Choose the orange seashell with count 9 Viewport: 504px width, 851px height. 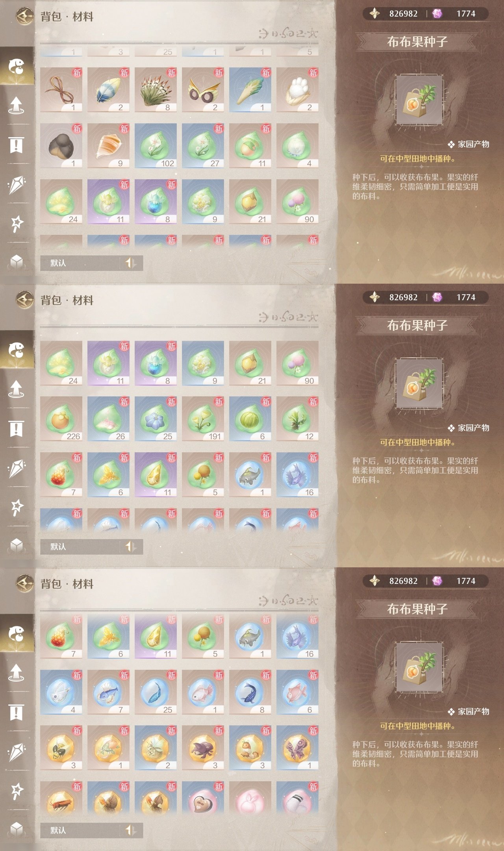tap(108, 146)
